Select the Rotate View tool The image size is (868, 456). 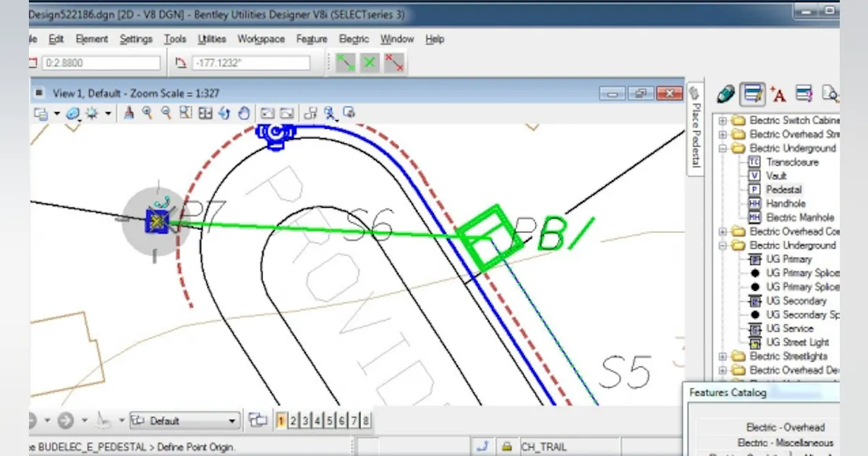click(224, 113)
